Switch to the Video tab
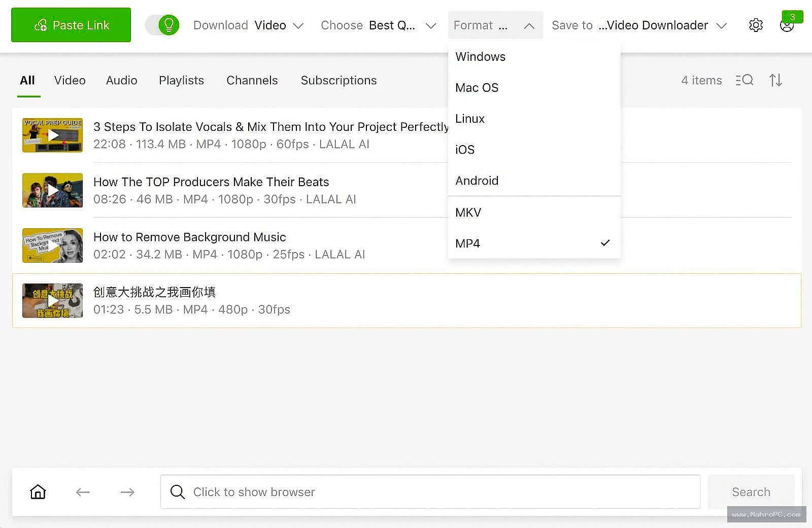This screenshot has width=812, height=528. (70, 81)
